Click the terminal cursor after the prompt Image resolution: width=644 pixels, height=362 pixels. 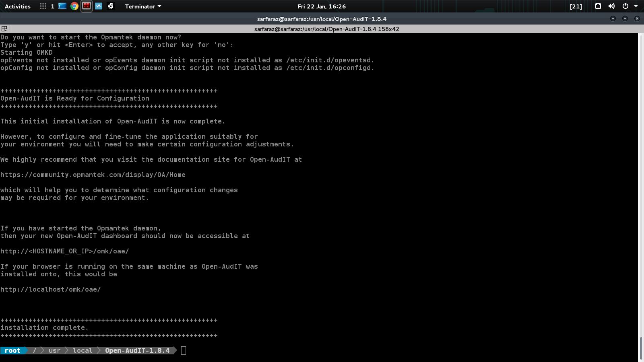click(184, 351)
